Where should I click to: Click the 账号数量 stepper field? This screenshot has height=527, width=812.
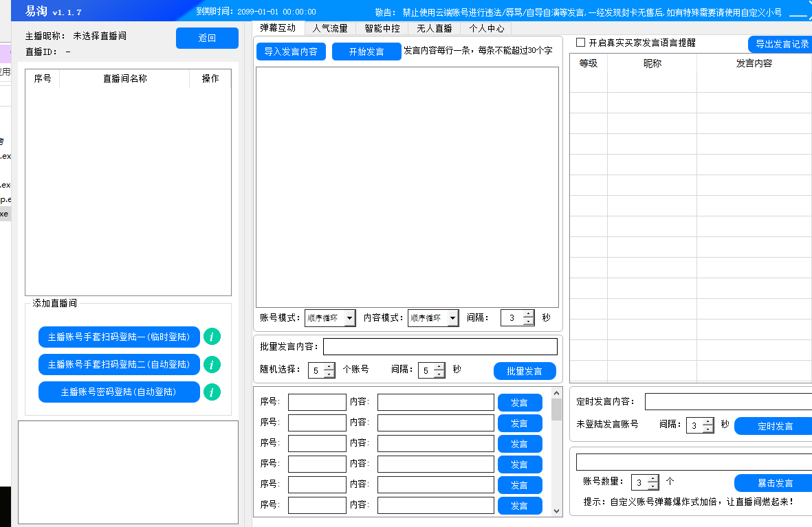tap(645, 482)
